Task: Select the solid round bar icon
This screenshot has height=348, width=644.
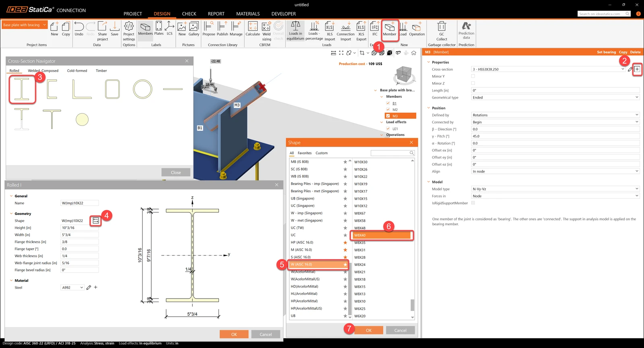Action: click(x=82, y=119)
